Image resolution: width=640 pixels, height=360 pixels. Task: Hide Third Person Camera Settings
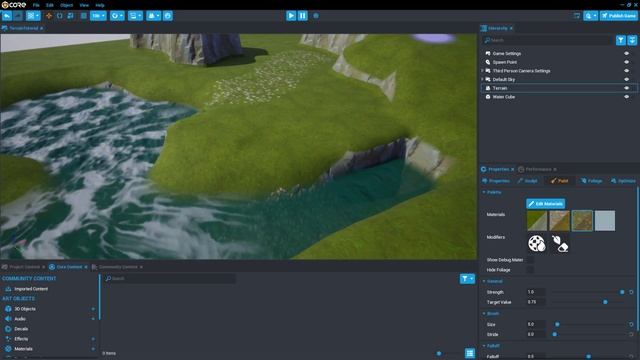(627, 71)
